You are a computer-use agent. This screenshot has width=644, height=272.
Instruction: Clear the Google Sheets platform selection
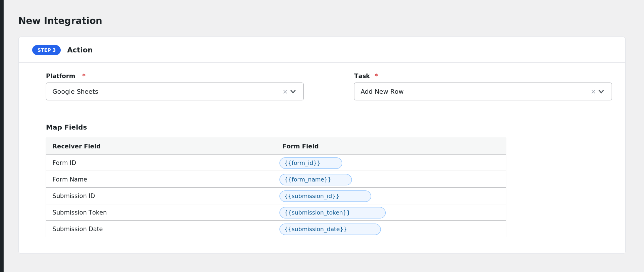click(285, 92)
